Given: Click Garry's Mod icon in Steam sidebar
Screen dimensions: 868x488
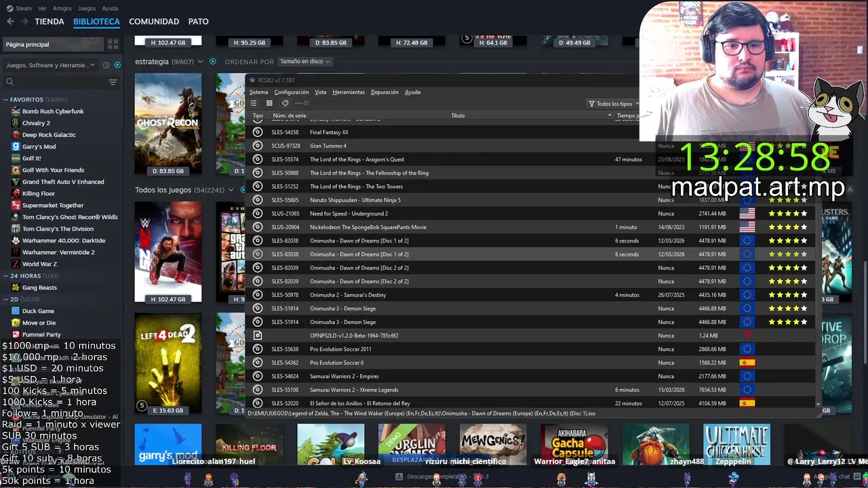Looking at the screenshot, I should (16, 146).
